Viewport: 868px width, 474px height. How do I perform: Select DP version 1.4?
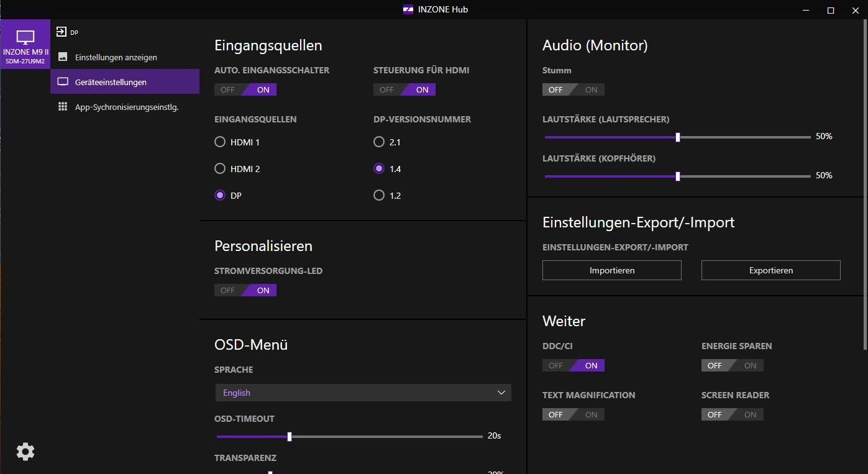click(x=379, y=169)
